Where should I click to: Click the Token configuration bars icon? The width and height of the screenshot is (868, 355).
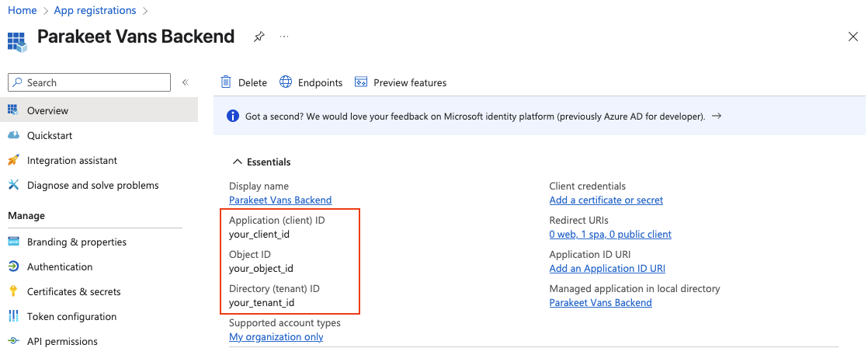[x=13, y=317]
